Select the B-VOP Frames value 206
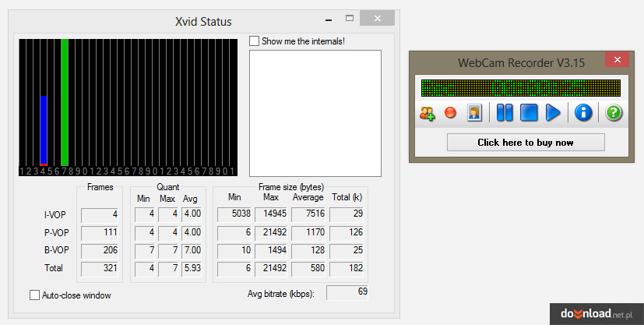644x325 pixels. click(100, 251)
